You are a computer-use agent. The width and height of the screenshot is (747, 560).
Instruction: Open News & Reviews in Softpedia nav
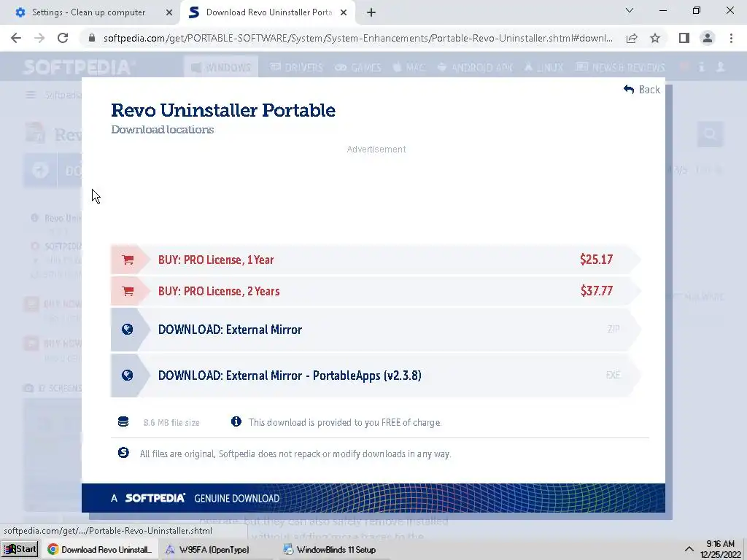[x=620, y=67]
